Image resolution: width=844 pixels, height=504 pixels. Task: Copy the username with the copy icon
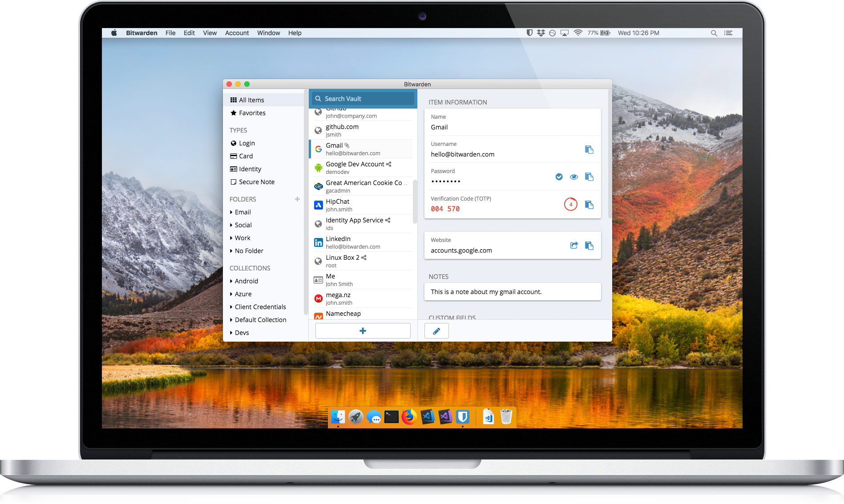point(589,150)
